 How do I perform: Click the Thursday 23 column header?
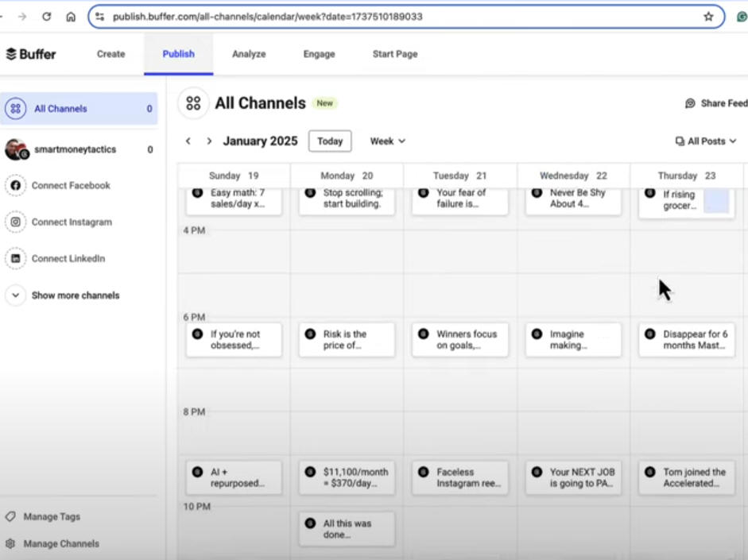click(x=687, y=176)
